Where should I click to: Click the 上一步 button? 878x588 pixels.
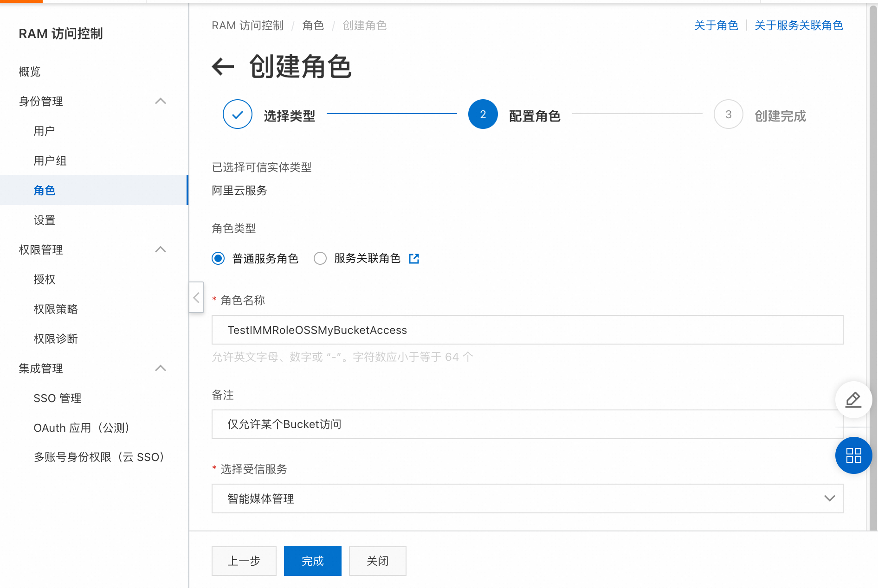point(244,561)
